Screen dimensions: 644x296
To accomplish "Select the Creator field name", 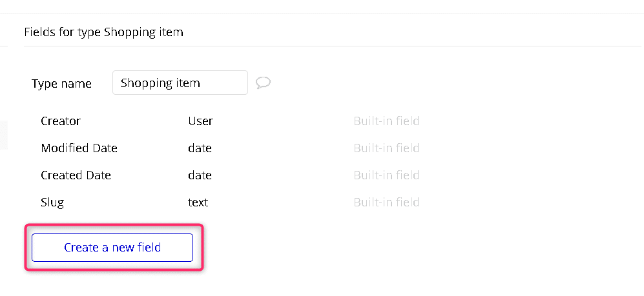I will pyautogui.click(x=61, y=121).
